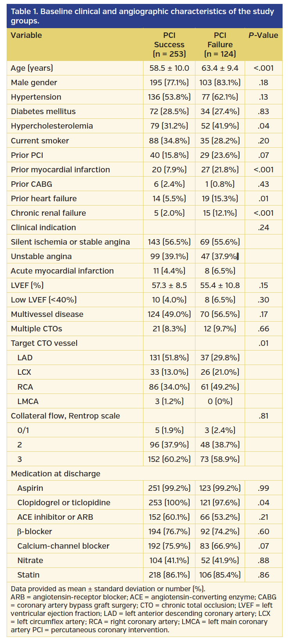Click the Clinical indication row label
Screen dimensions: 290x644
(x=43, y=227)
